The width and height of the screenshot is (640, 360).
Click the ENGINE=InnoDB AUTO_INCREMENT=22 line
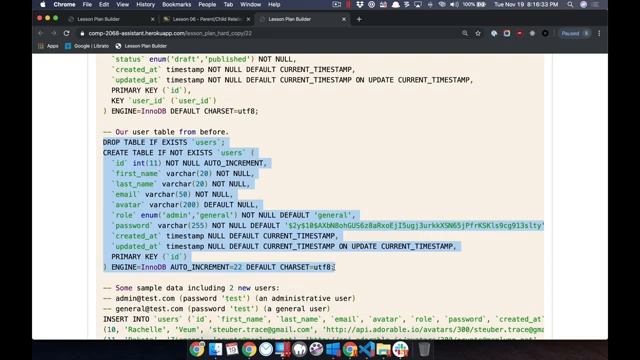point(219,267)
